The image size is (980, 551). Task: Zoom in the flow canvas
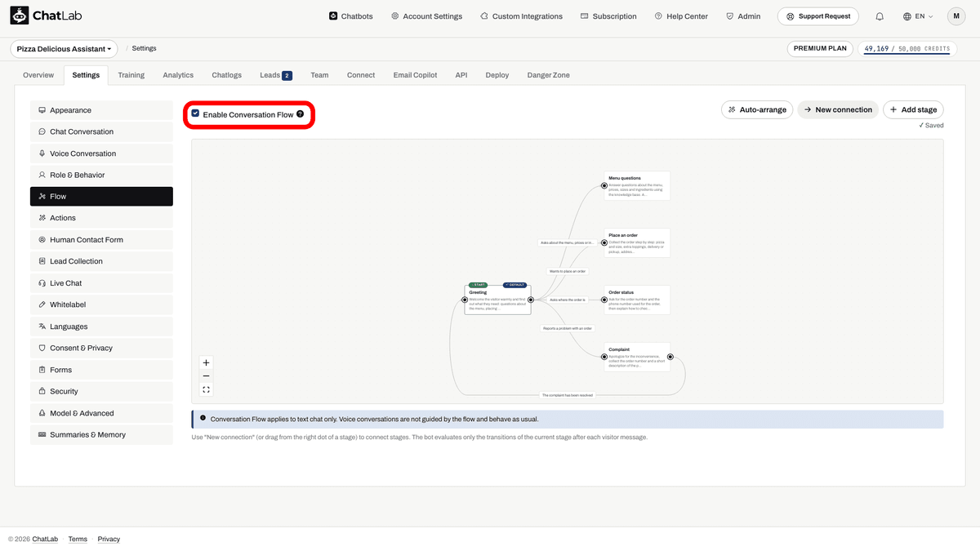click(x=206, y=362)
